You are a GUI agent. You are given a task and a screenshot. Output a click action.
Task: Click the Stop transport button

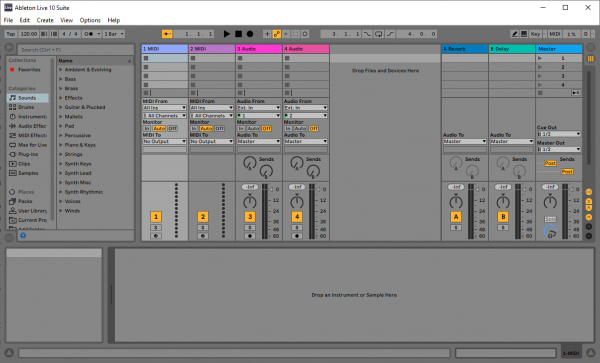coord(238,34)
